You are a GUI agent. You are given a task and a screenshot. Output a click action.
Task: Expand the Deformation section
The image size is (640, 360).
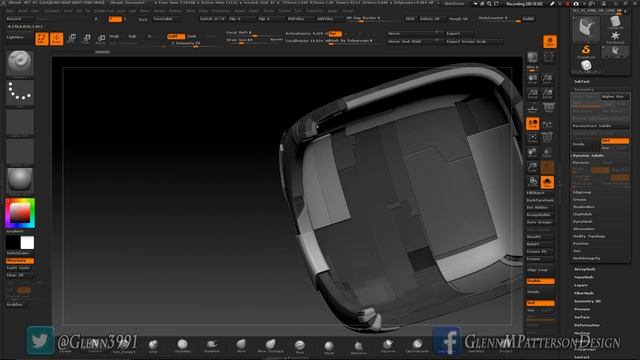click(587, 325)
